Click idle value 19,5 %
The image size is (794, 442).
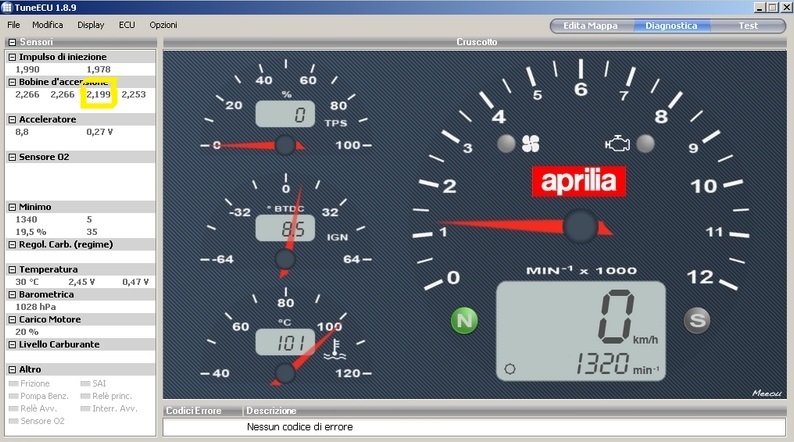(x=31, y=232)
